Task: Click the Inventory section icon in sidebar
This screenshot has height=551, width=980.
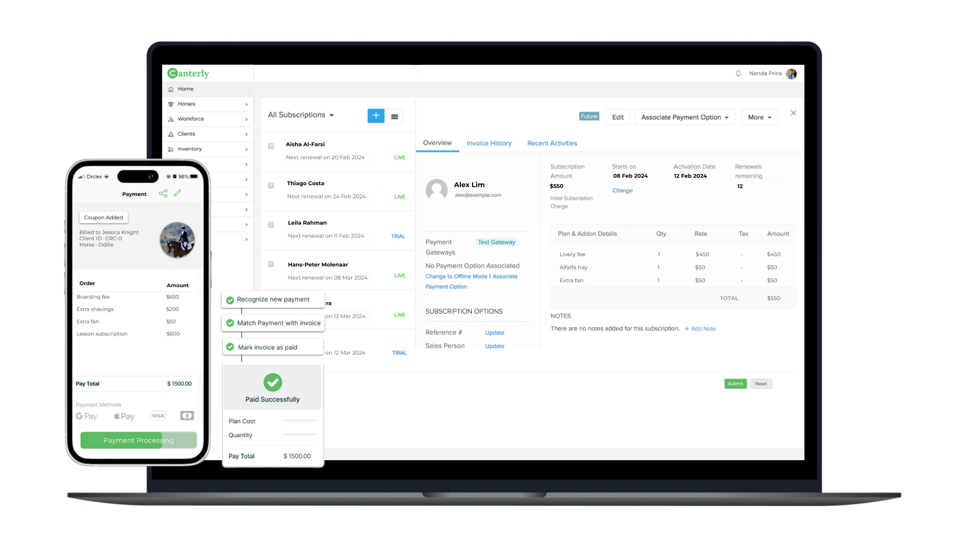Action: click(171, 148)
